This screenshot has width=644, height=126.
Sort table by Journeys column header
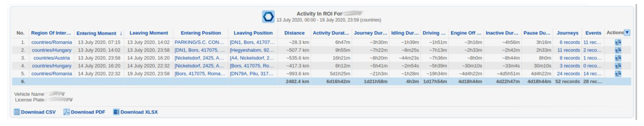567,33
